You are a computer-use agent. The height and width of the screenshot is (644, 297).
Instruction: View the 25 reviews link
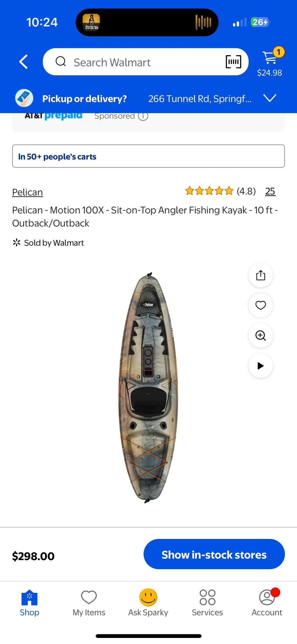click(x=270, y=191)
